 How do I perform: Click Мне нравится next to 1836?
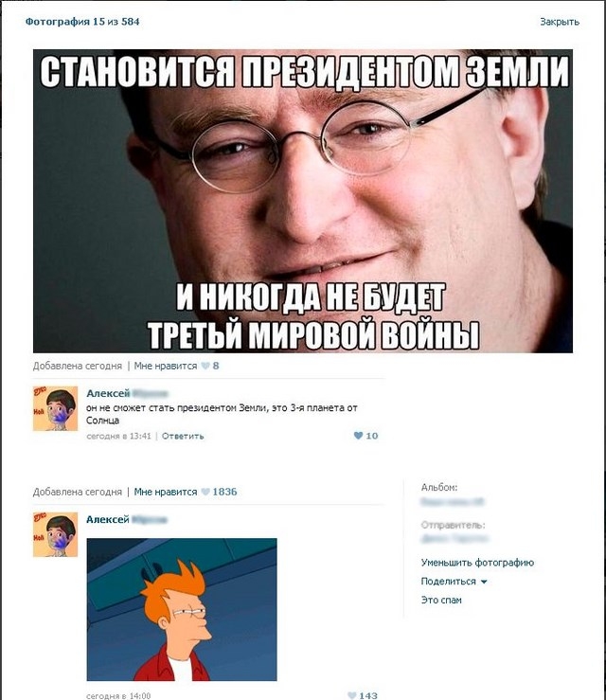pyautogui.click(x=165, y=492)
